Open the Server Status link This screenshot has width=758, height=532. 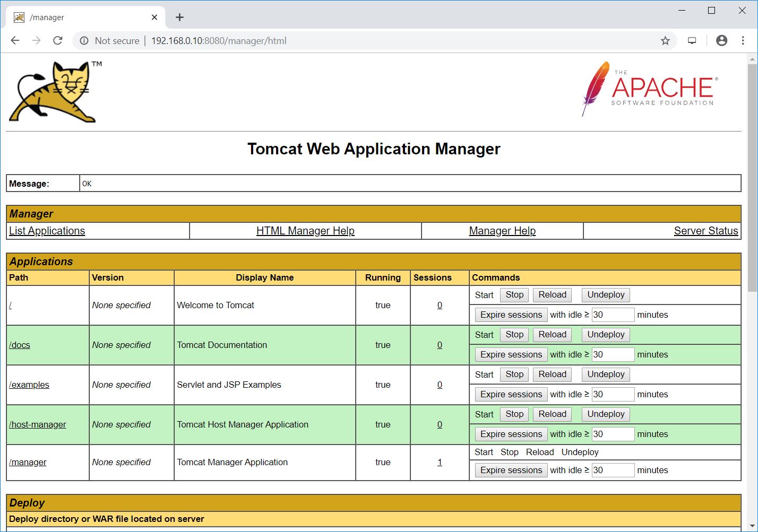point(706,231)
